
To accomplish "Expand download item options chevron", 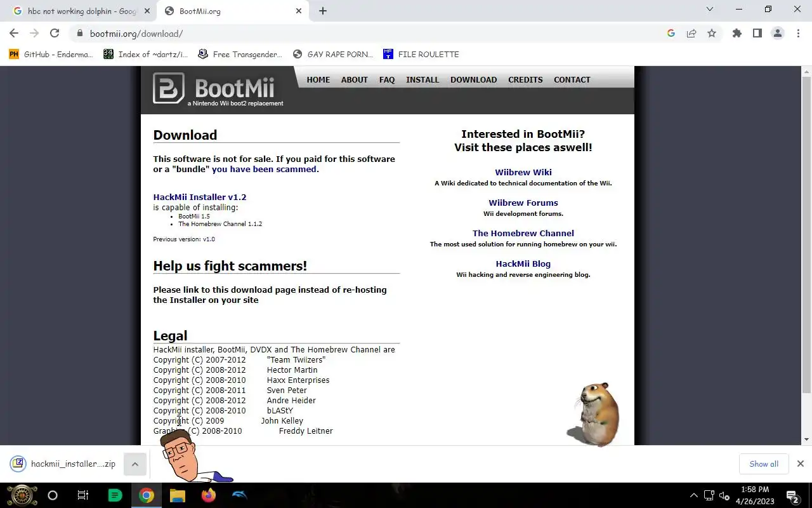I will tap(134, 464).
